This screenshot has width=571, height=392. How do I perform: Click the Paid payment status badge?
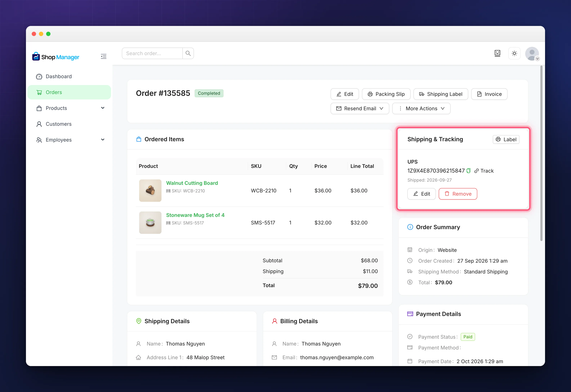tap(468, 337)
